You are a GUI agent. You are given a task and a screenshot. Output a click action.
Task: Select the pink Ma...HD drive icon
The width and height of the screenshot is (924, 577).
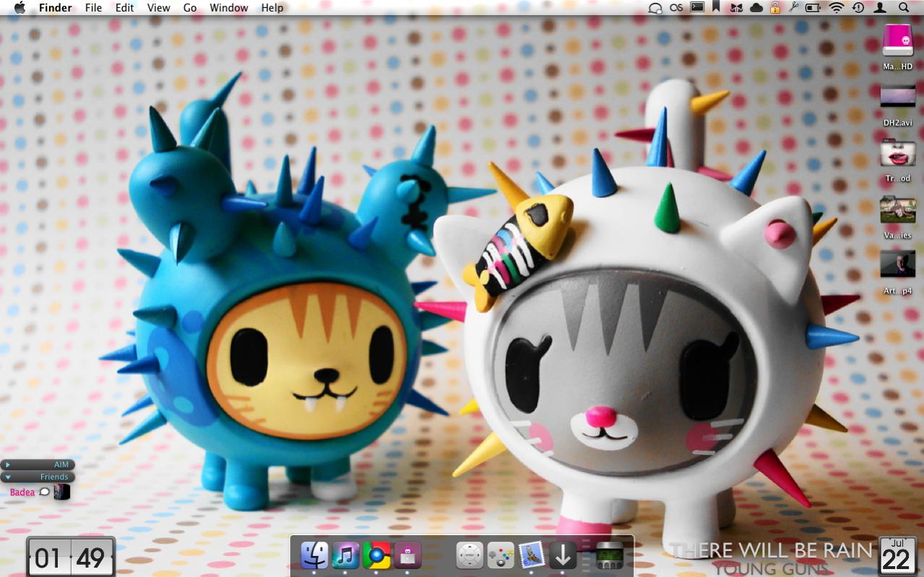(x=897, y=41)
